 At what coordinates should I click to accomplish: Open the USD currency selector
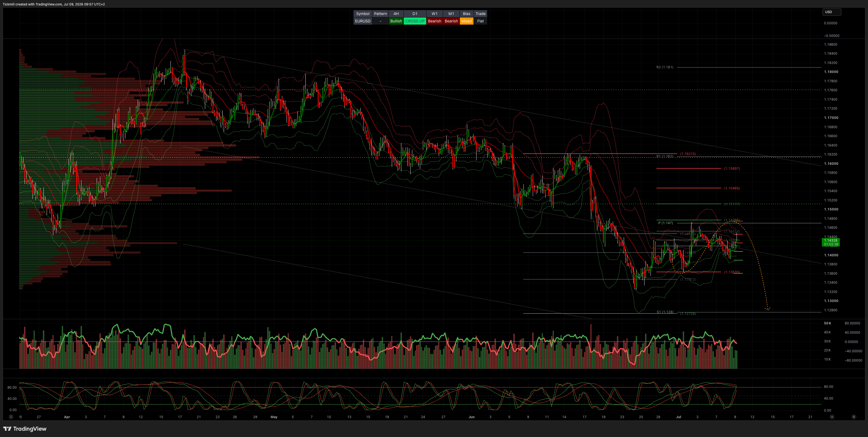(x=832, y=12)
